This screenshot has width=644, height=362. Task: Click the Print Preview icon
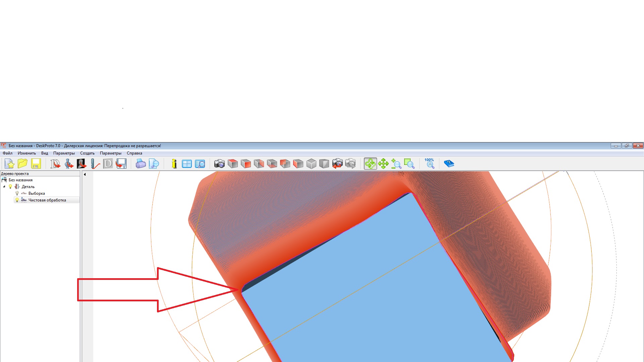click(x=154, y=164)
